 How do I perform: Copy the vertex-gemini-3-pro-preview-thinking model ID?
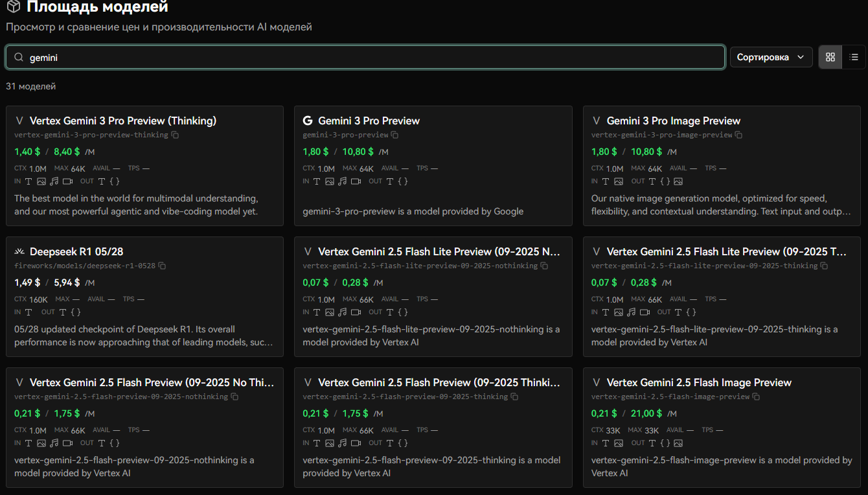click(x=175, y=135)
